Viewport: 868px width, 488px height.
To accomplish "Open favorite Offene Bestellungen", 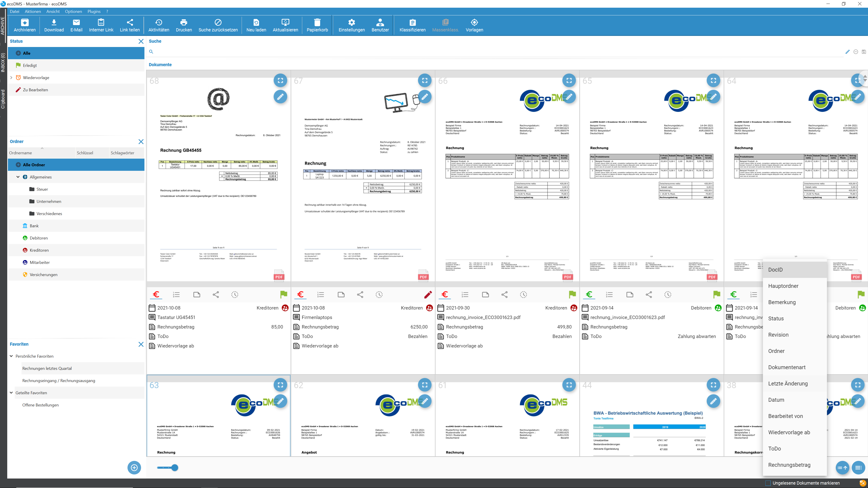I will point(83,405).
